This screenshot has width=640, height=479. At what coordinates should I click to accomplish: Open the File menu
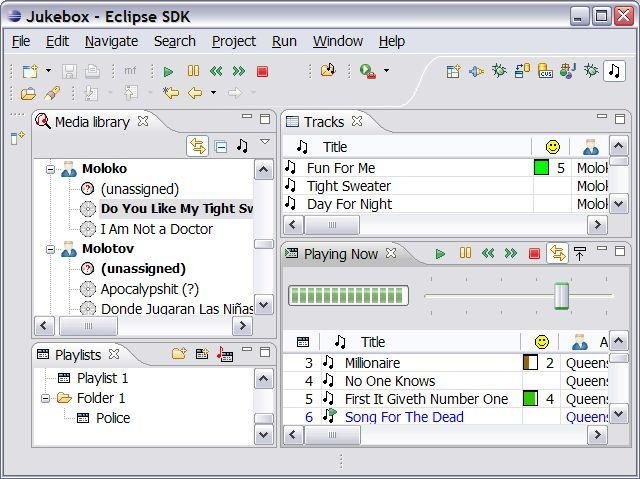coord(21,41)
